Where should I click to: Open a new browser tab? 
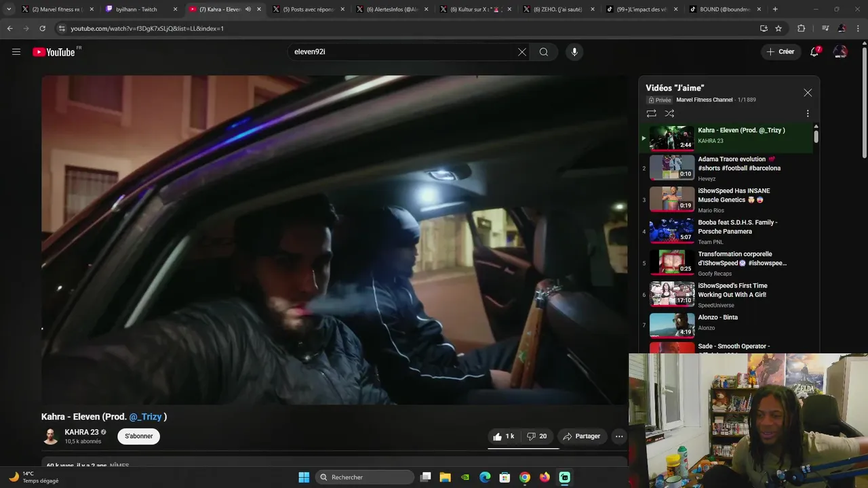tap(775, 9)
